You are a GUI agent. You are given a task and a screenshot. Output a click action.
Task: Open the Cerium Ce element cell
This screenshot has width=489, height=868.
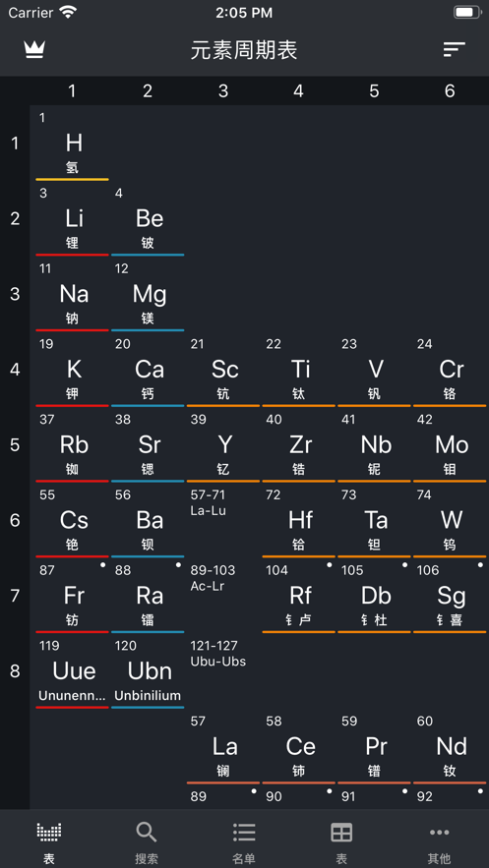pos(298,747)
